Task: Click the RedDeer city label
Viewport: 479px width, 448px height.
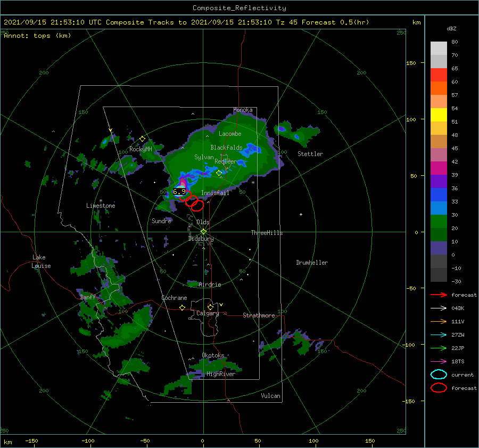Action: 226,161
